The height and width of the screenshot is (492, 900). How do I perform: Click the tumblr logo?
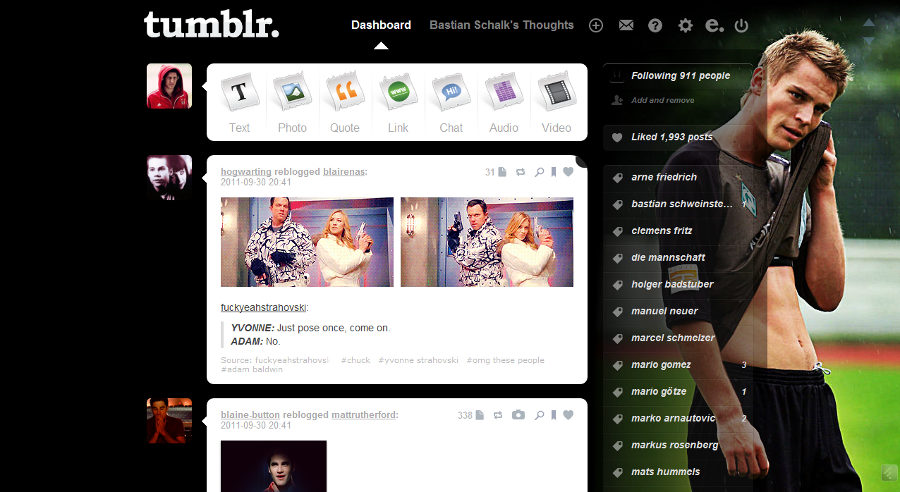(211, 25)
